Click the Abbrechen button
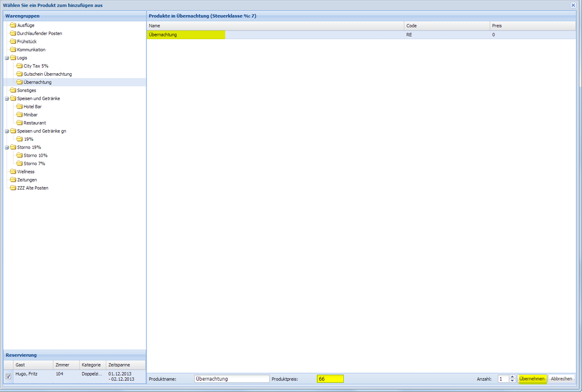582x392 pixels. [562, 379]
